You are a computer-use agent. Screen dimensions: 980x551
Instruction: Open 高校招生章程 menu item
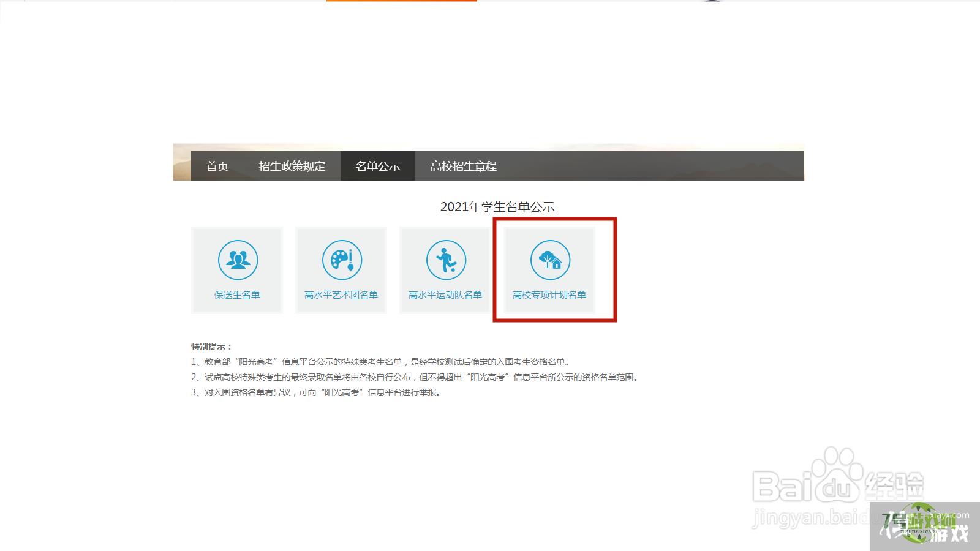coord(463,166)
